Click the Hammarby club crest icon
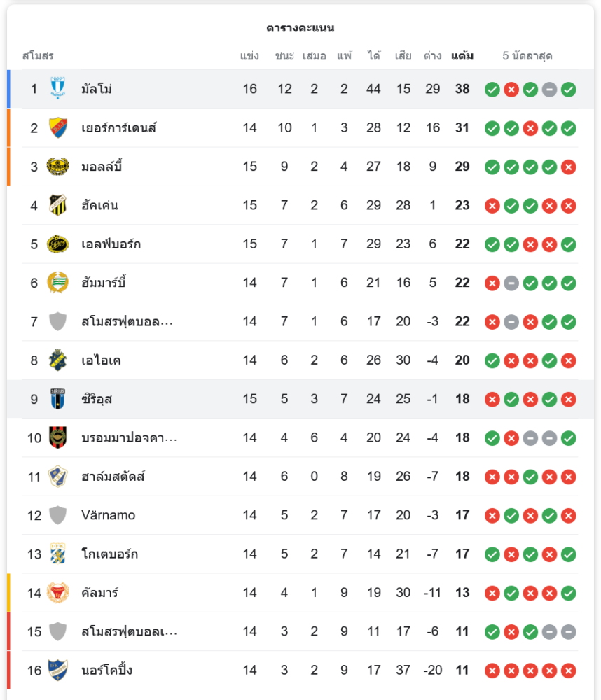The width and height of the screenshot is (601, 700). (x=57, y=283)
